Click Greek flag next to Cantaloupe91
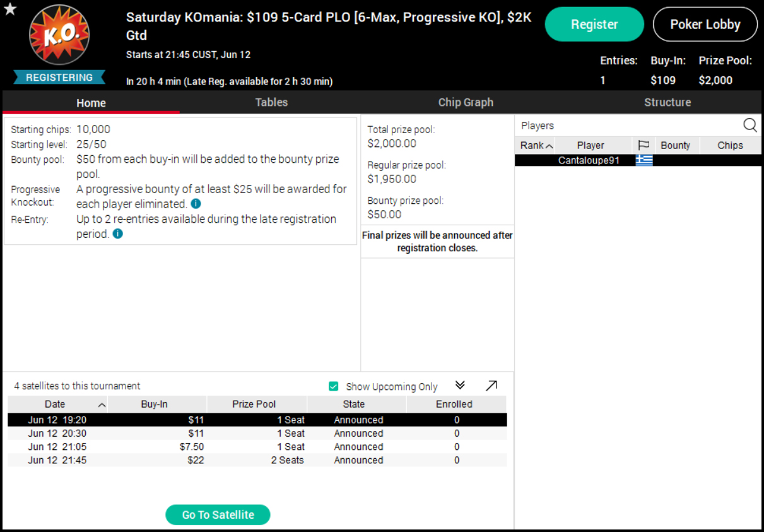The image size is (764, 532). coord(644,160)
